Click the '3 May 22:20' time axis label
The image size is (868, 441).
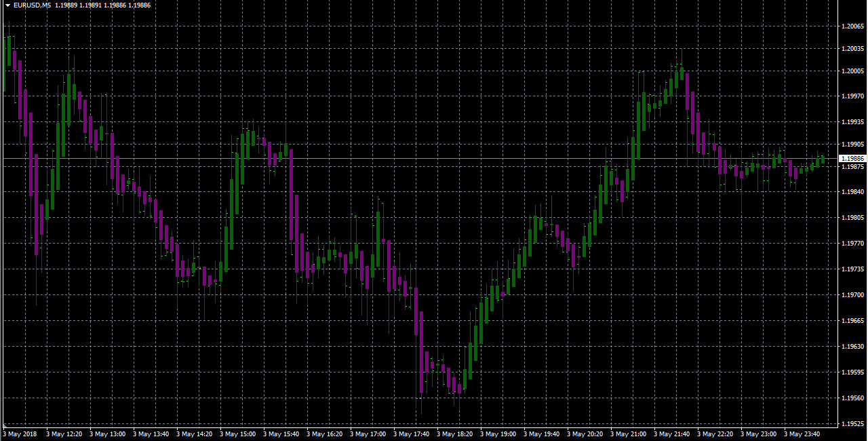tap(715, 434)
